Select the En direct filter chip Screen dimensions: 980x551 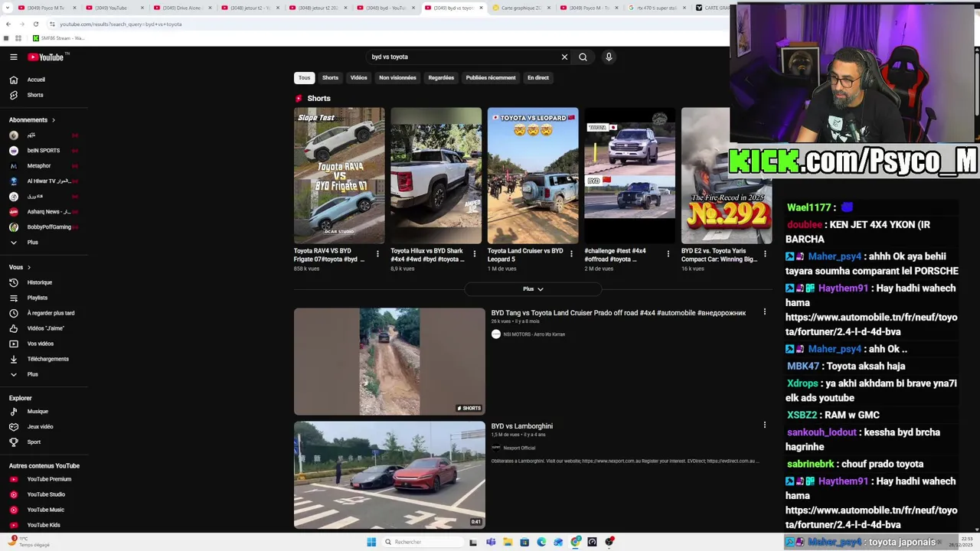(x=537, y=77)
